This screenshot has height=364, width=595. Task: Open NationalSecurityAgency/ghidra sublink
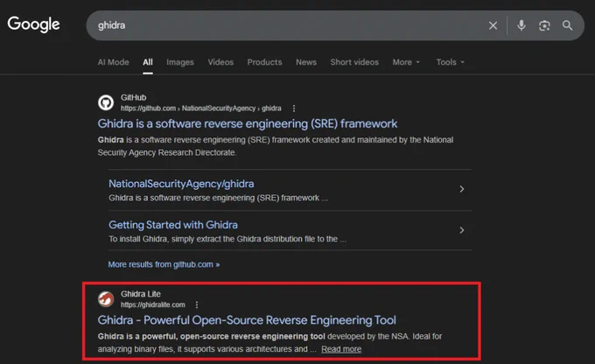[181, 184]
